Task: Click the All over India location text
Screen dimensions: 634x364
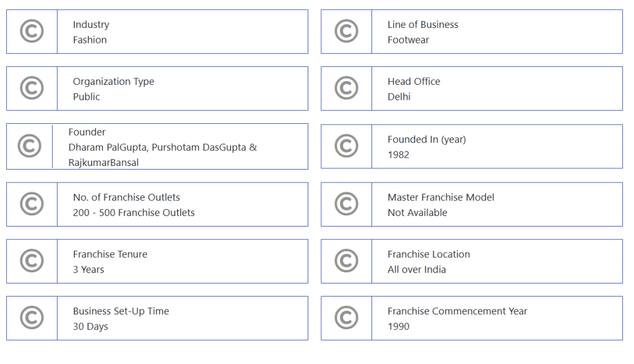Action: click(x=417, y=269)
